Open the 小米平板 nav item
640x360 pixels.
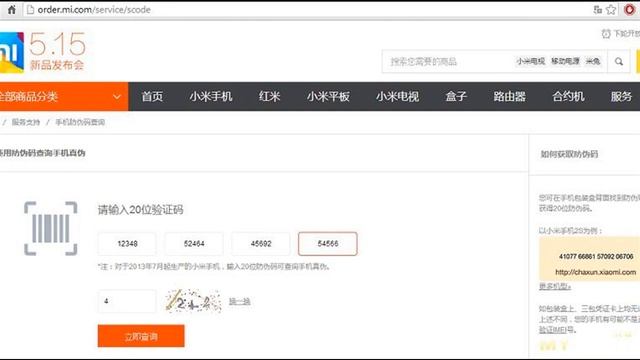pos(328,97)
